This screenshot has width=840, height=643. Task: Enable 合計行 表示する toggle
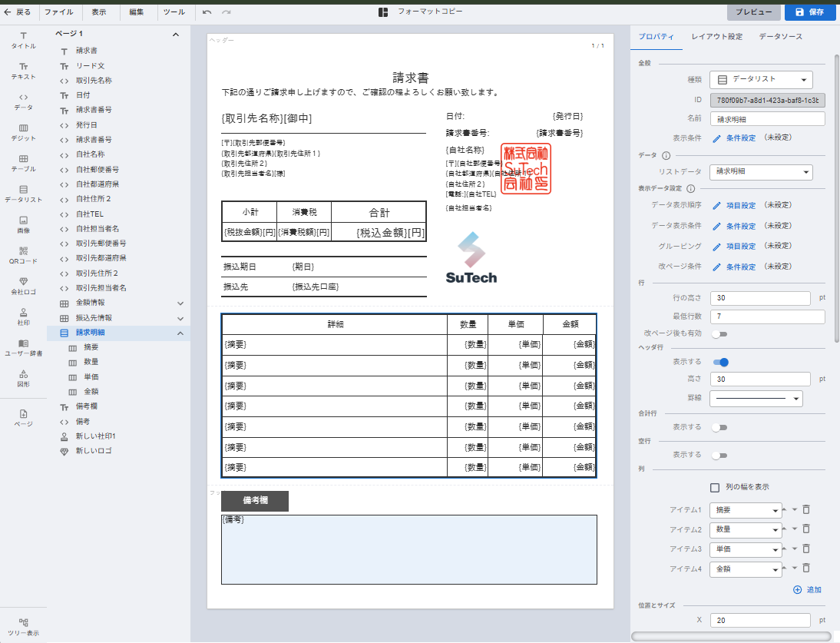[719, 427]
